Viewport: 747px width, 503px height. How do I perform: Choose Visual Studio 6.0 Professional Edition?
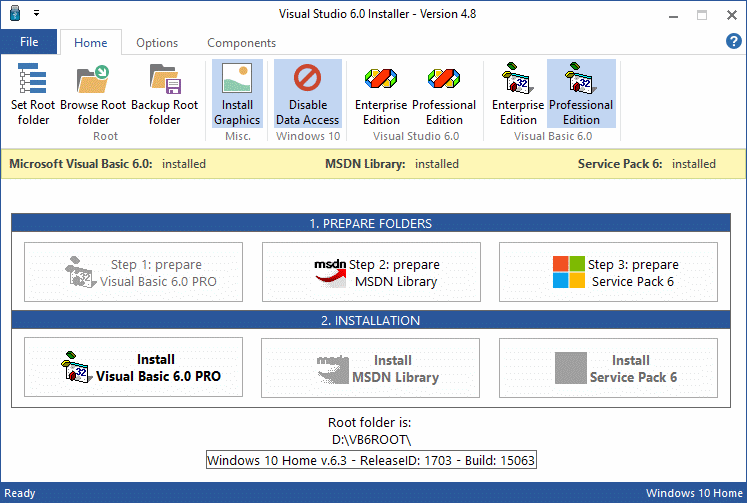(444, 94)
